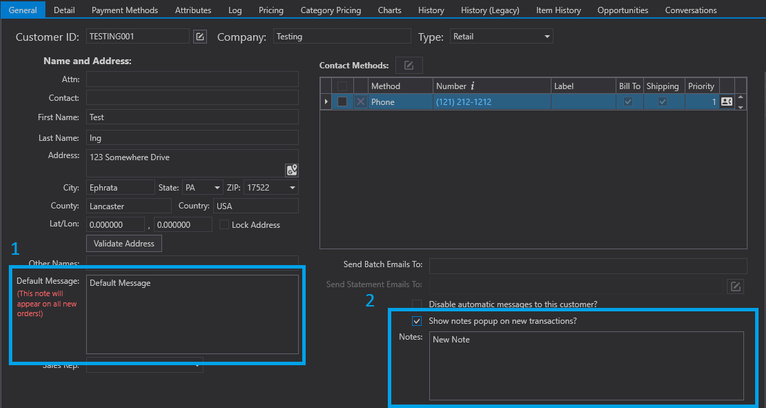Click the latitude field of Lat/Lon
This screenshot has width=766, height=408.
(116, 225)
